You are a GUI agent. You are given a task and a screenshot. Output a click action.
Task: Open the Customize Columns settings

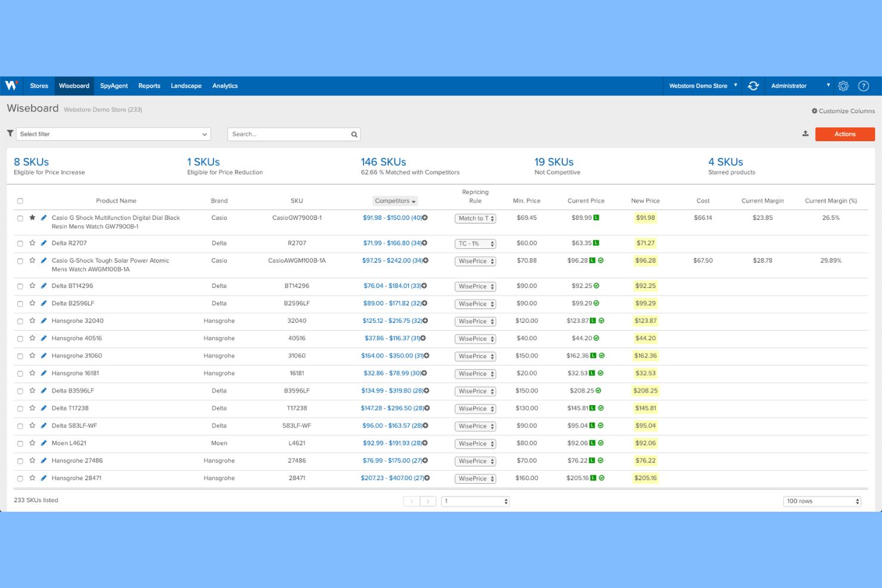click(843, 111)
